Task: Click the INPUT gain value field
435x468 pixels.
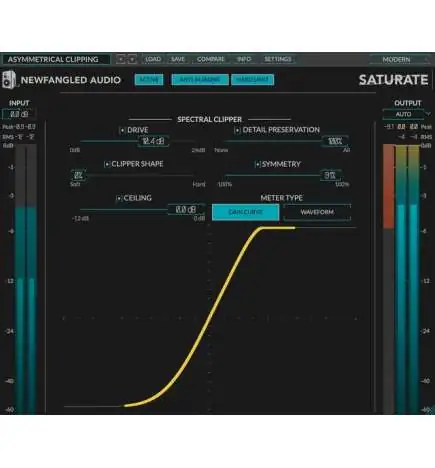Action: tap(19, 114)
